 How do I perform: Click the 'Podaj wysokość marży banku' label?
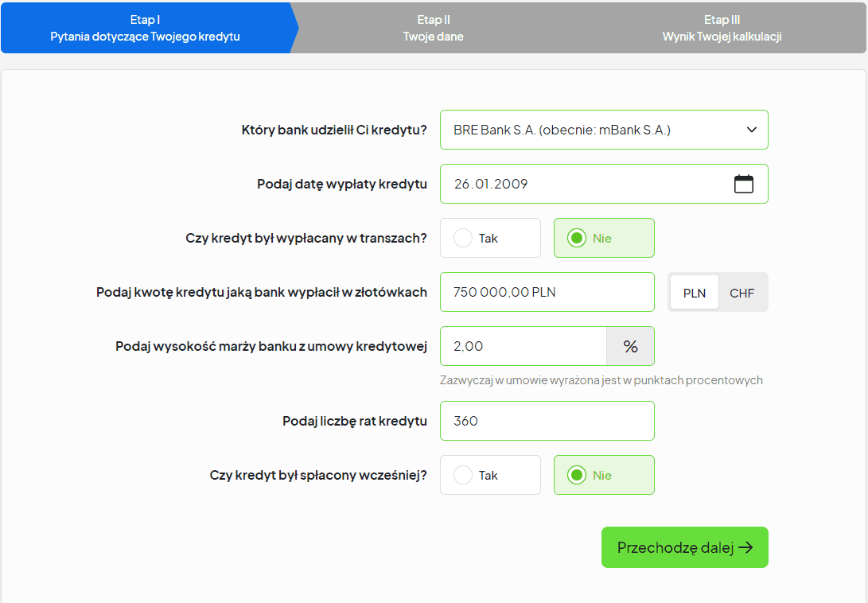271,347
